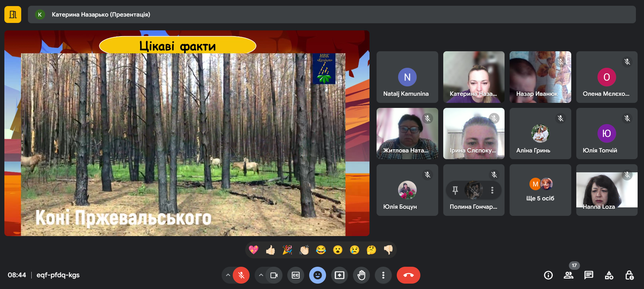
Task: Expand video settings chevron
Action: (261, 275)
